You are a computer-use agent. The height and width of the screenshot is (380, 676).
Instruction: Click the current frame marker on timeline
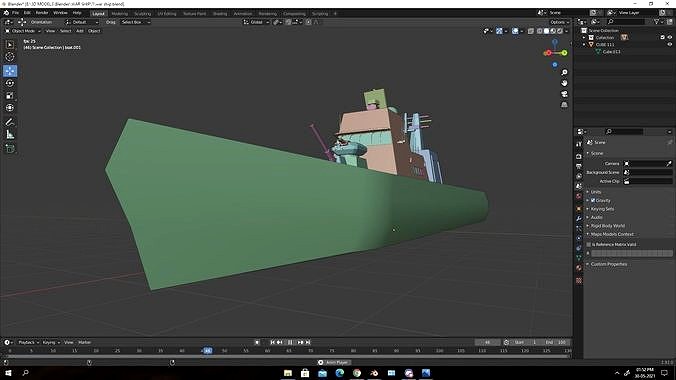tap(207, 351)
